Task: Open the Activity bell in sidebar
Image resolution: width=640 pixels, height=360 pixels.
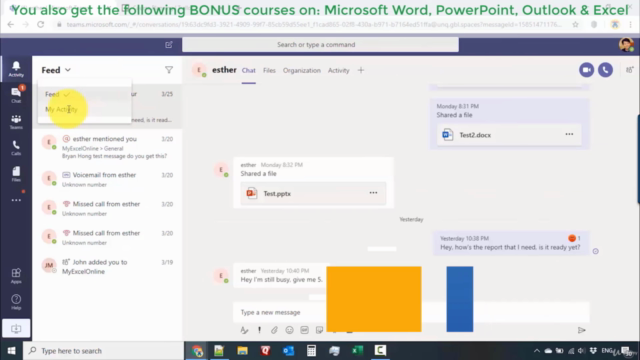Action: click(16, 69)
